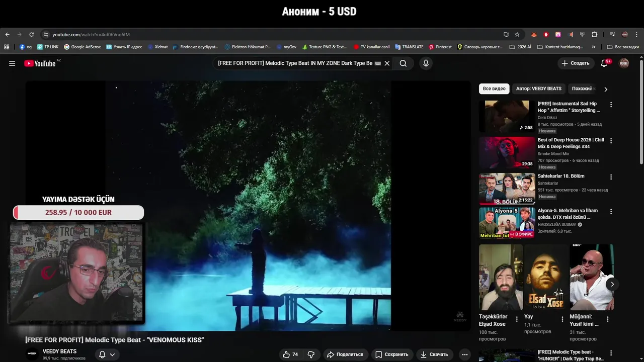Run search with the magnifier button
644x362 pixels.
403,63
